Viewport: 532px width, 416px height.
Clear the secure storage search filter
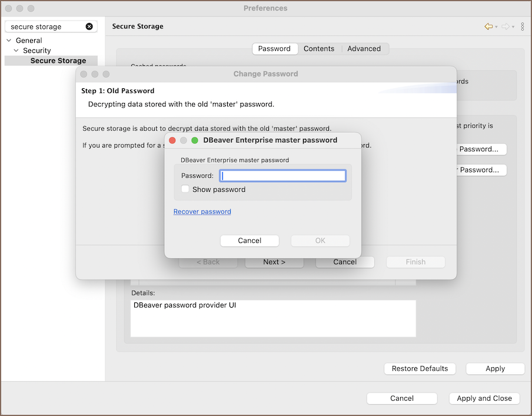tap(89, 26)
